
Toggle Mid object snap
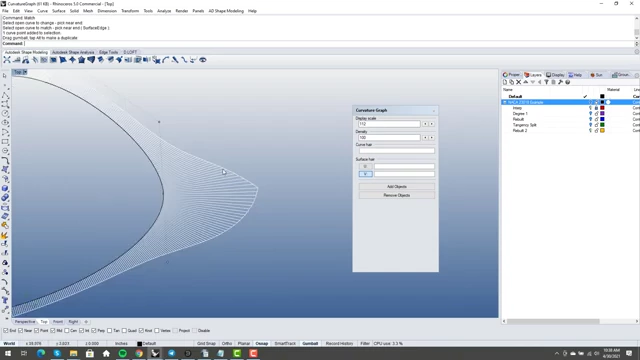53,331
